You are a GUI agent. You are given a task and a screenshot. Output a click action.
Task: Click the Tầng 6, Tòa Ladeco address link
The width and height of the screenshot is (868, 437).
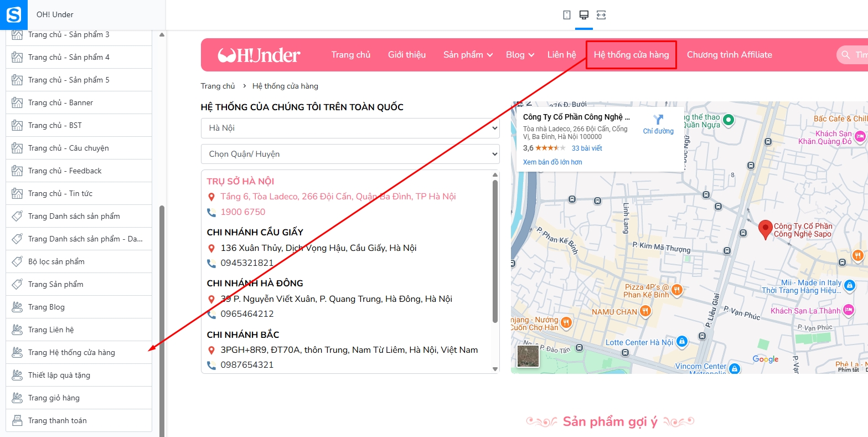click(338, 197)
